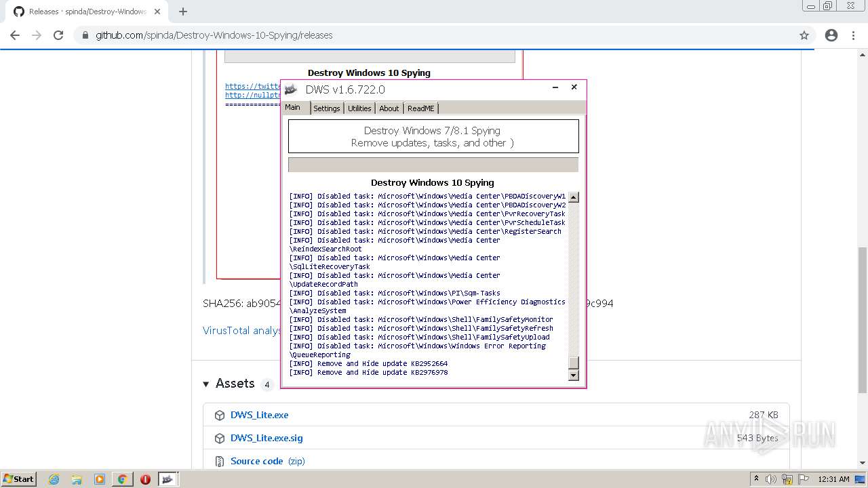Open the Chrome profile avatar menu
The image size is (868, 488).
coord(831,35)
